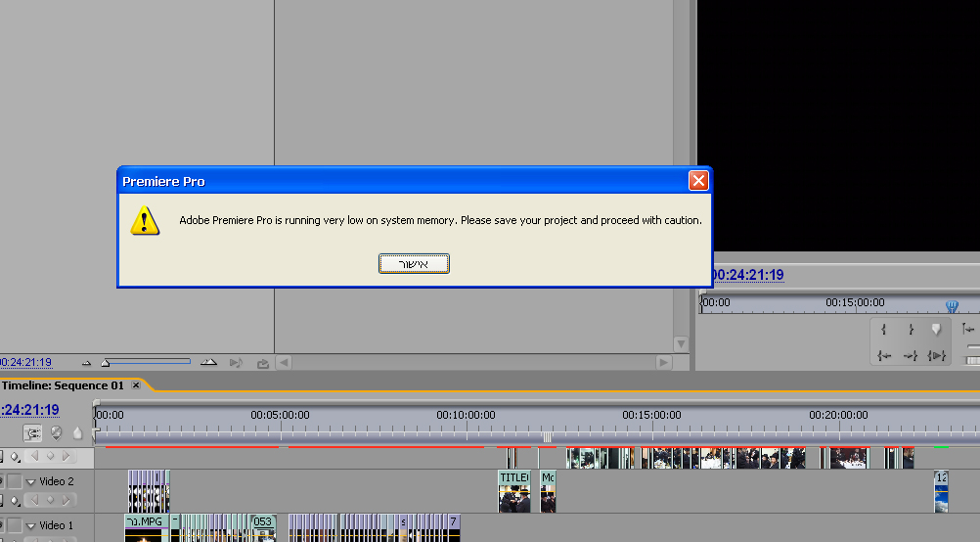This screenshot has height=542, width=980.
Task: Collapse the Video 2 track triangle
Action: (x=30, y=482)
